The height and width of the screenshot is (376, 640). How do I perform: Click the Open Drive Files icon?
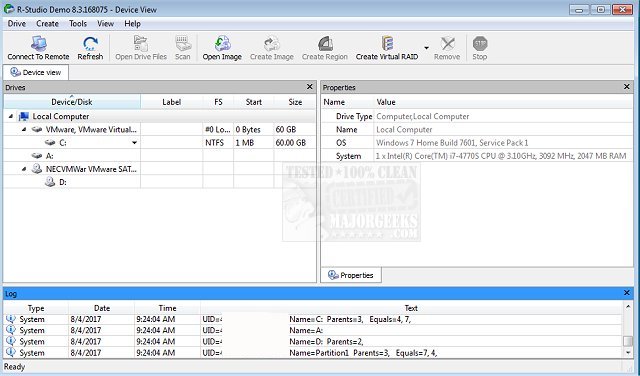click(141, 43)
